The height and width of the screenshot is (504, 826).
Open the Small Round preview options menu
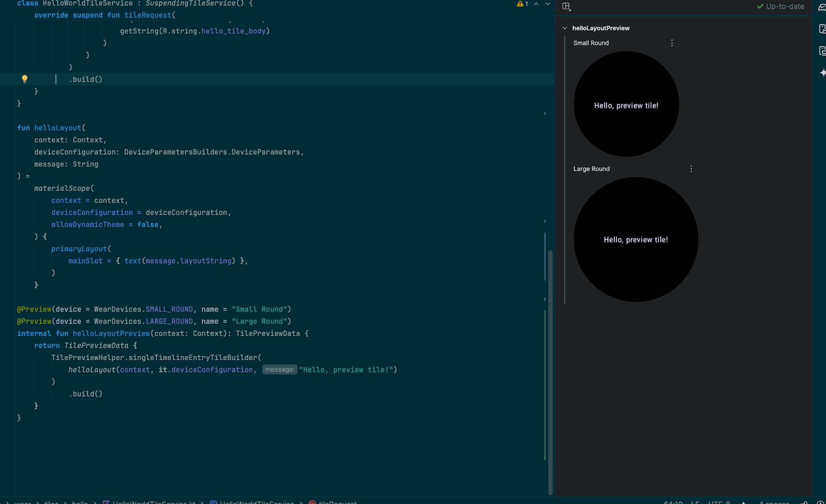pos(672,43)
